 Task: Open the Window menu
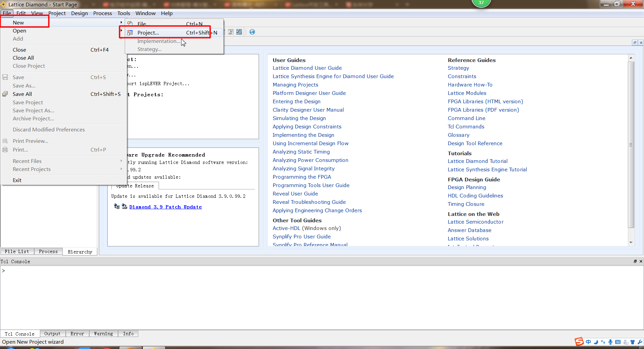point(146,13)
